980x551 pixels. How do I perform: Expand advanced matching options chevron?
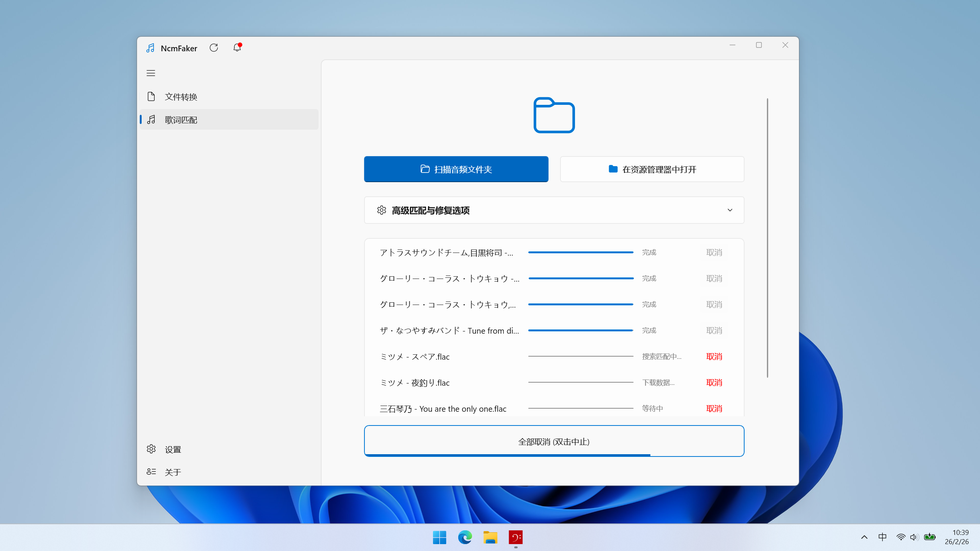730,210
